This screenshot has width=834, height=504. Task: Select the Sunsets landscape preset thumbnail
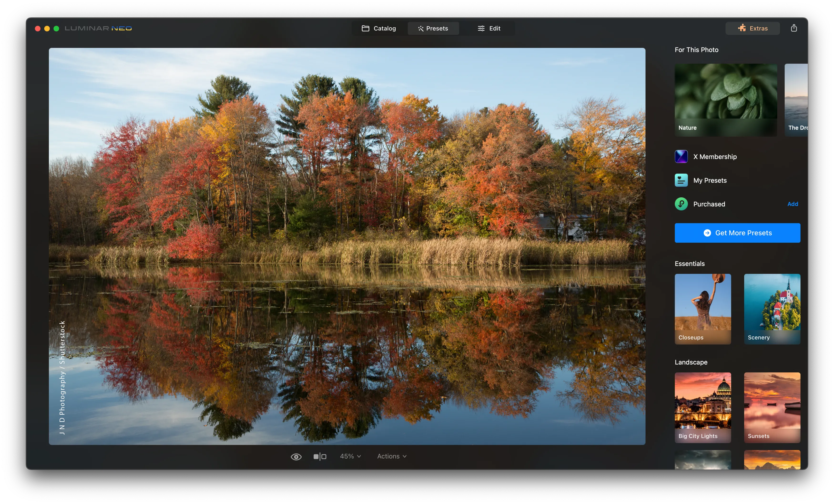pyautogui.click(x=772, y=407)
